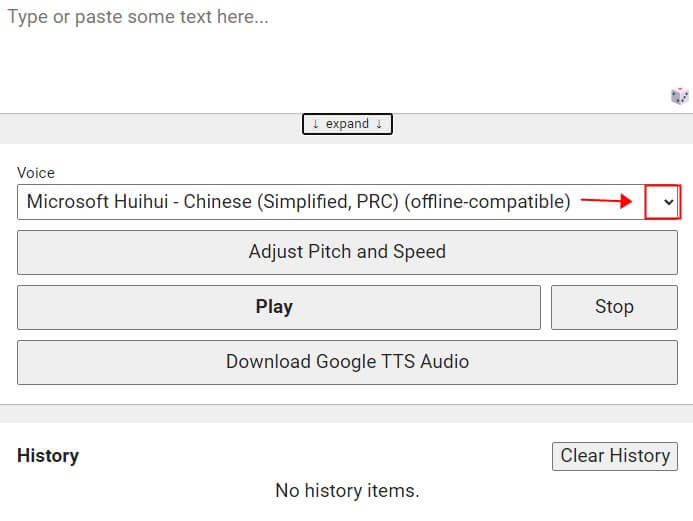The height and width of the screenshot is (521, 693).
Task: Click the random text dice icon
Action: [x=679, y=96]
